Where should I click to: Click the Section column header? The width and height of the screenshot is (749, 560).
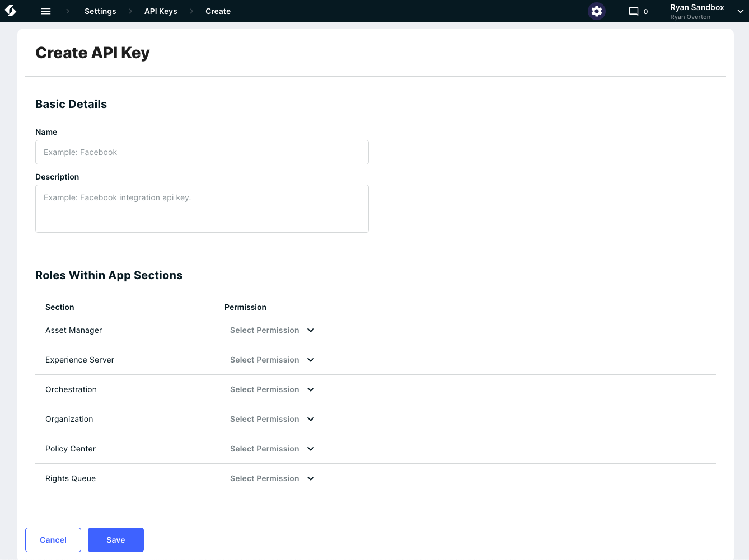pos(60,307)
